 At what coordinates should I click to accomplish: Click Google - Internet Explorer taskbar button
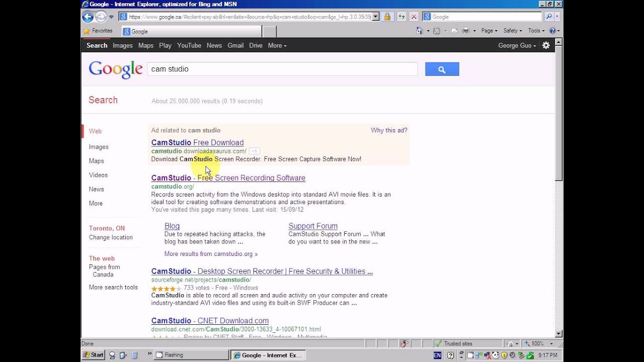268,355
